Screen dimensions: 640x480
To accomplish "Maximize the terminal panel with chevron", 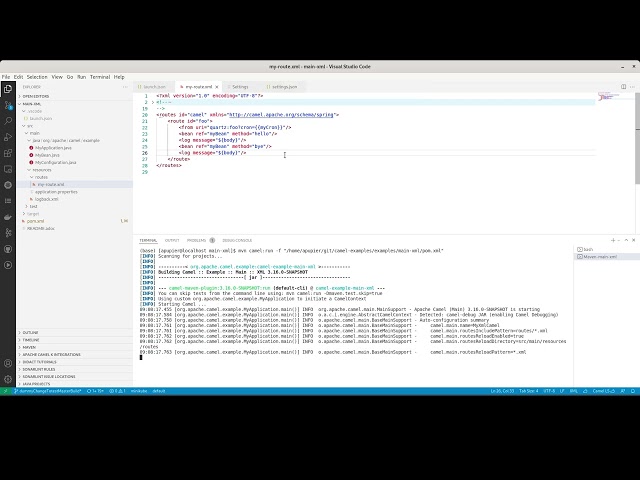I will 626,240.
